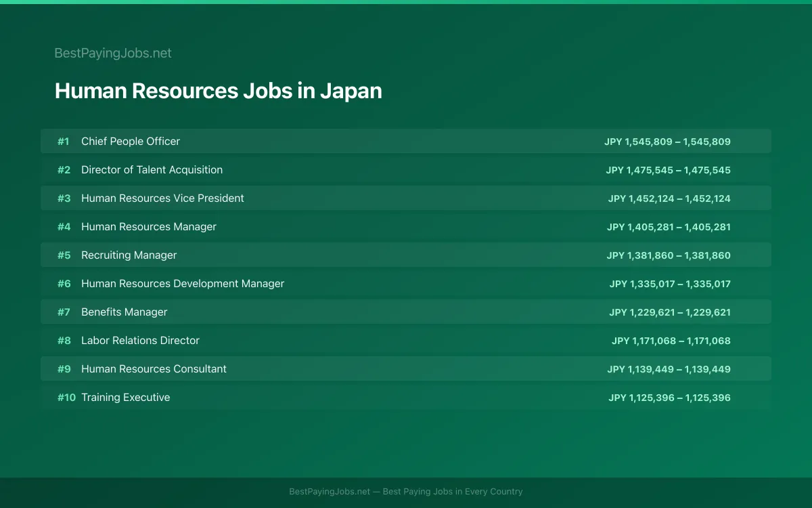Select the Training Executive title

125,398
